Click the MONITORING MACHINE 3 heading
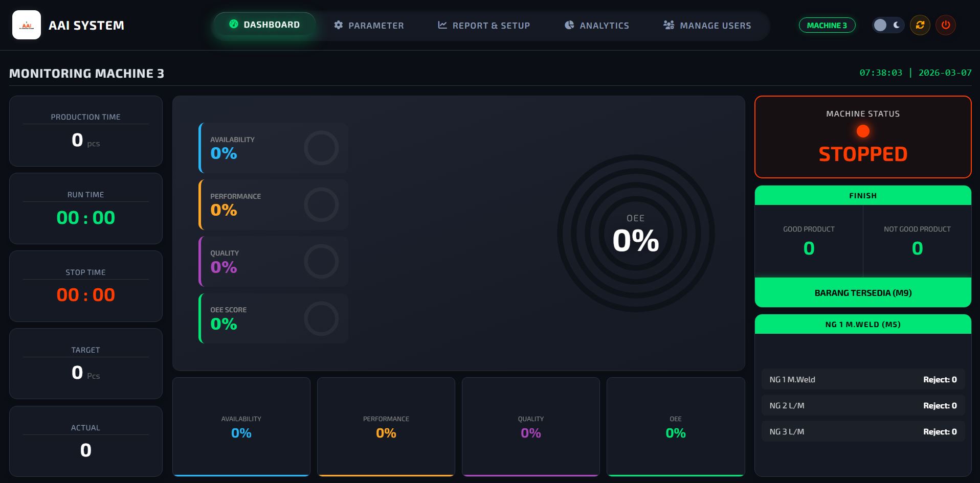The width and height of the screenshot is (980, 483). [x=86, y=73]
